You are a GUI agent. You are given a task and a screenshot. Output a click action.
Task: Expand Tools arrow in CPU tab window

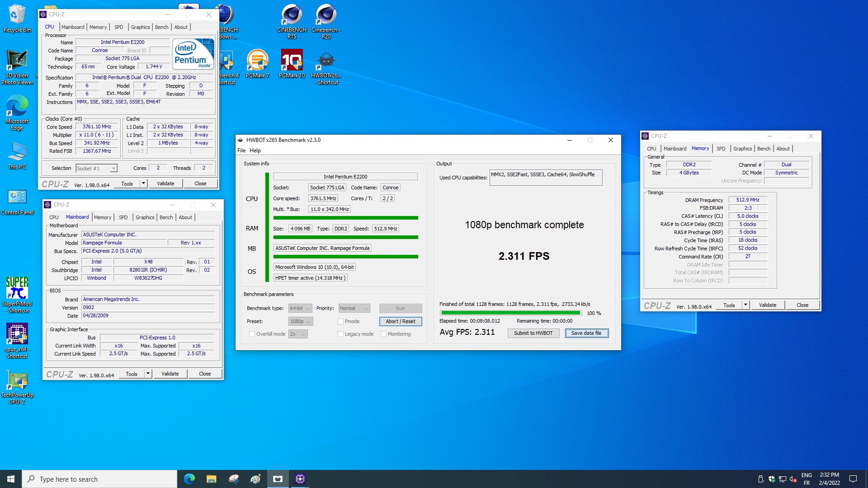coord(143,183)
